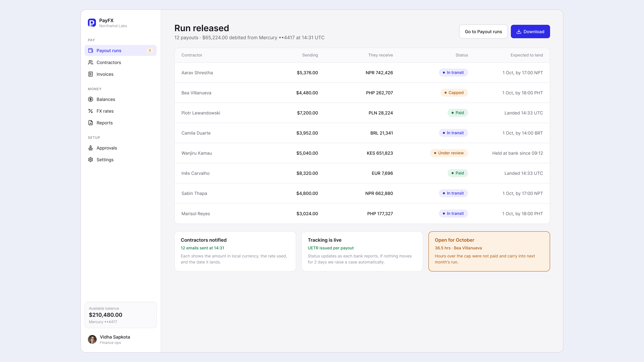Viewport: 644px width, 362px height.
Task: Navigate to FX rates
Action: 121,111
